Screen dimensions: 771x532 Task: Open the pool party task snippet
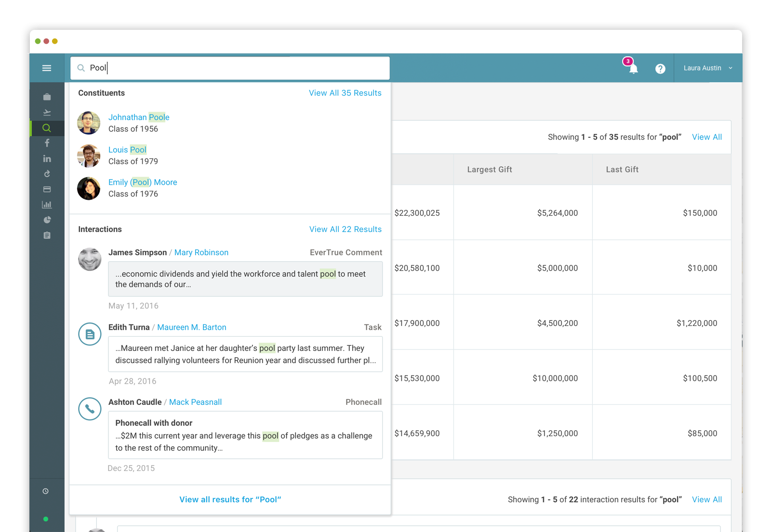pos(245,354)
